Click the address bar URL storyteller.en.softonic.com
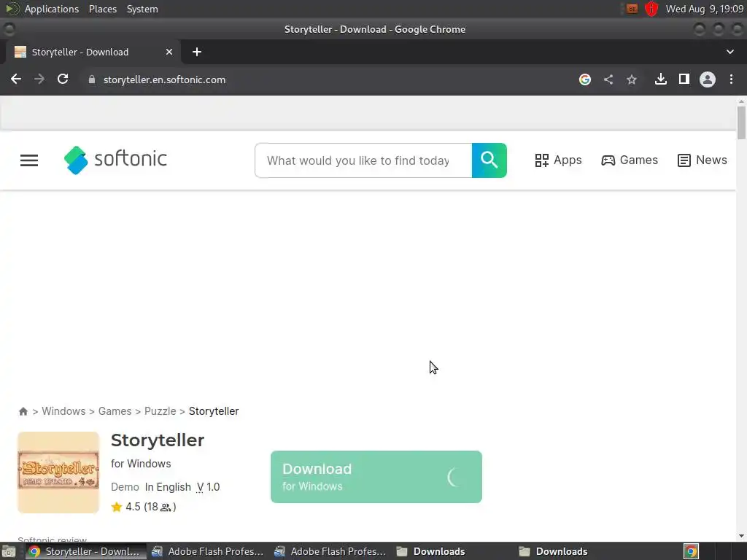The image size is (747, 560). (x=164, y=79)
